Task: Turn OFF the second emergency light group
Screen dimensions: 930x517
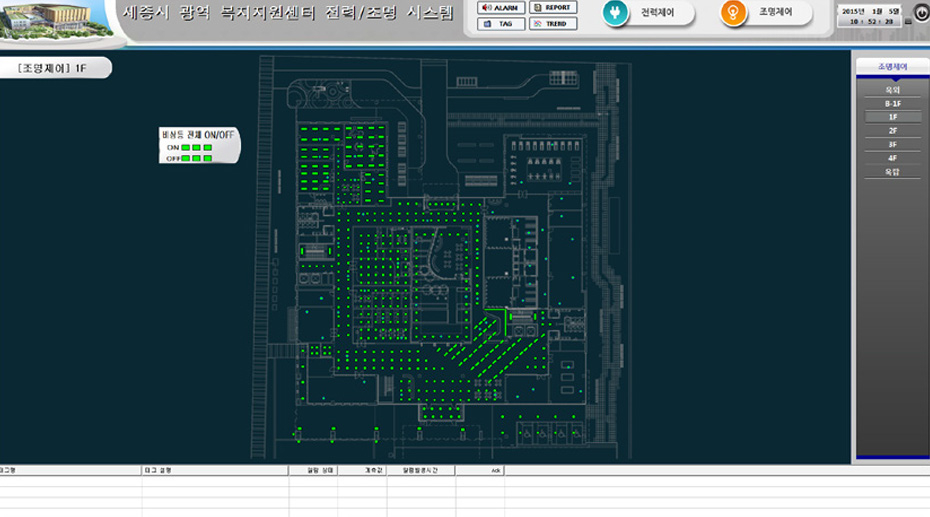Action: pos(196,158)
